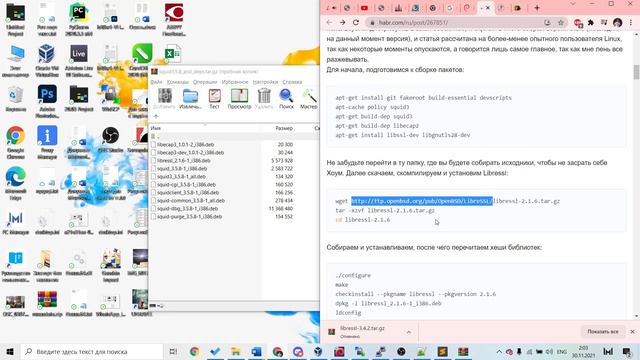Open Windows Start menu
The height and width of the screenshot is (360, 640).
10,351
